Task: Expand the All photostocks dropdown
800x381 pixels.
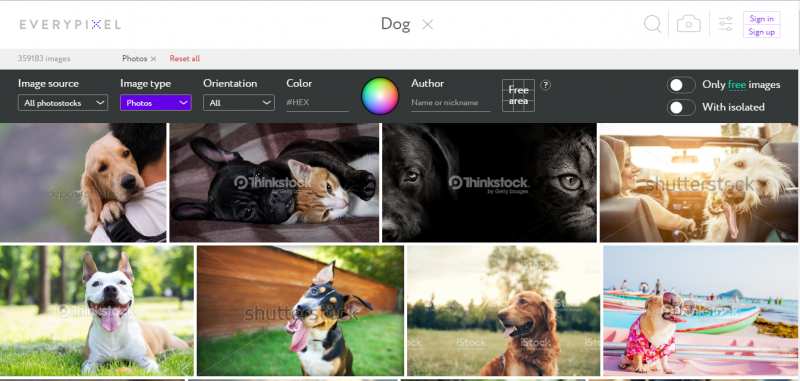Action: (63, 103)
